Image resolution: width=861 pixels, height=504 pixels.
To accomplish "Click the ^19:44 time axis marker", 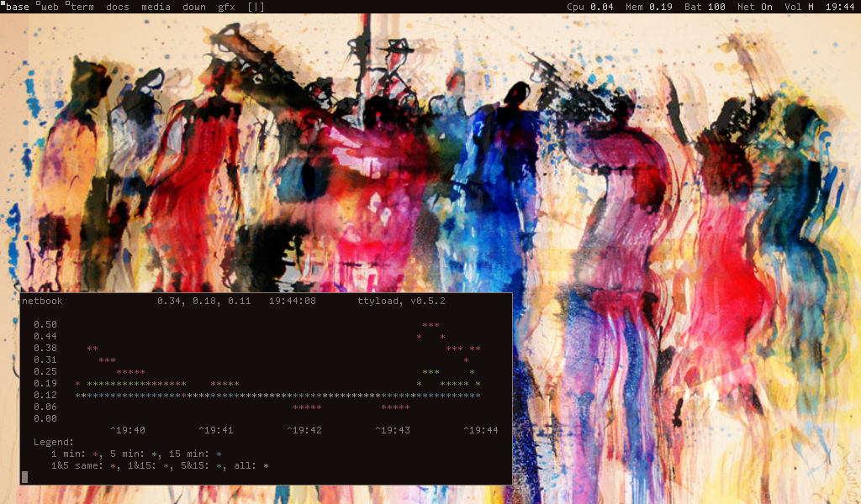I will pos(481,431).
